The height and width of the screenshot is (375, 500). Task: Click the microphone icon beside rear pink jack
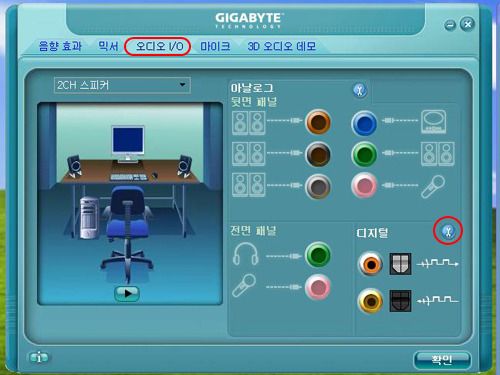433,186
